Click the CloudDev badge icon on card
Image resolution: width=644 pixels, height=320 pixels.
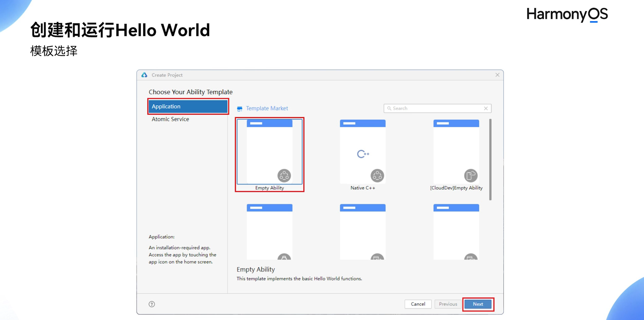tap(471, 175)
